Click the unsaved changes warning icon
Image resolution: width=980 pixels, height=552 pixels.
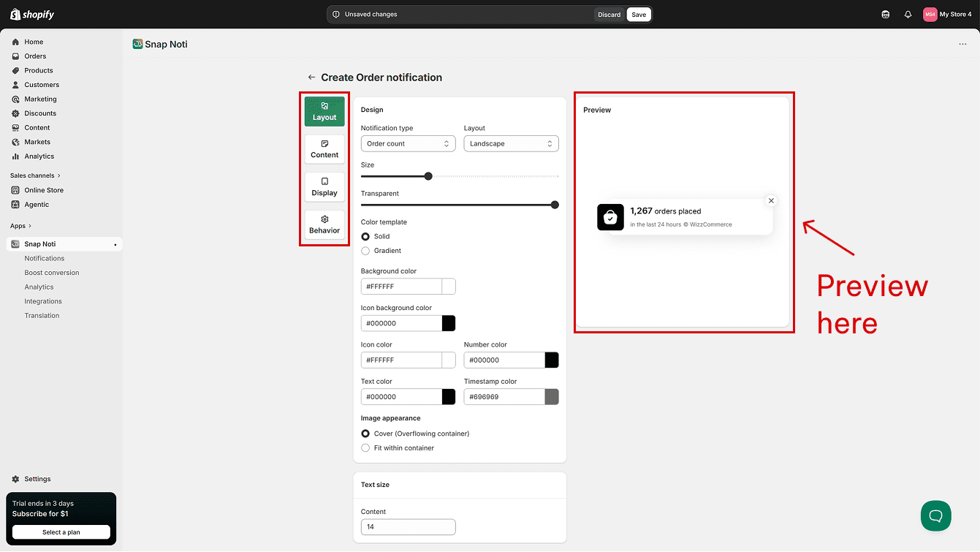pos(336,14)
